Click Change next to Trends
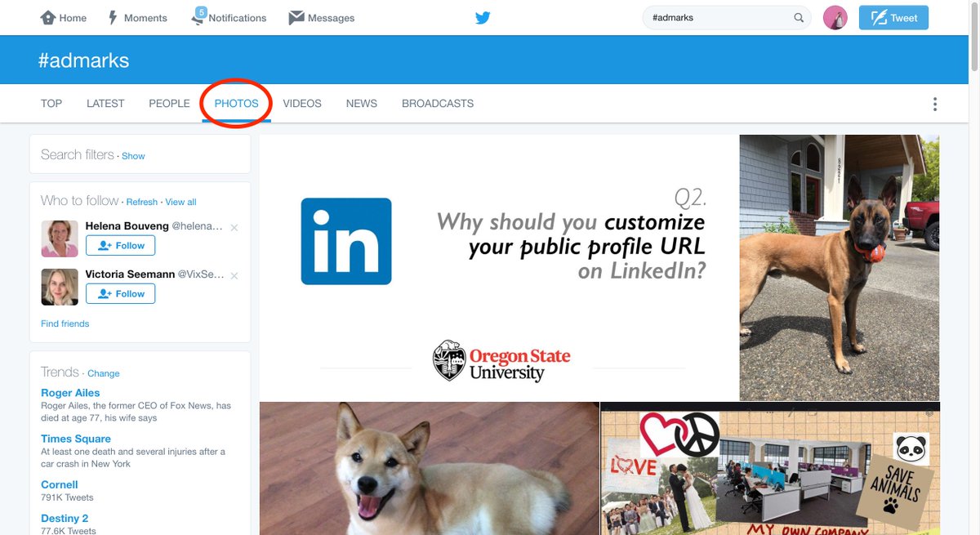 click(104, 373)
